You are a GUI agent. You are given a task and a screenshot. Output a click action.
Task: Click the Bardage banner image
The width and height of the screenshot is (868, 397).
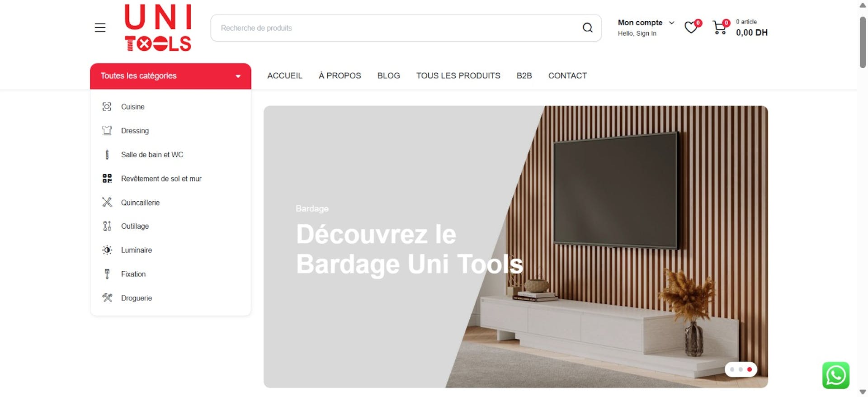(x=515, y=246)
